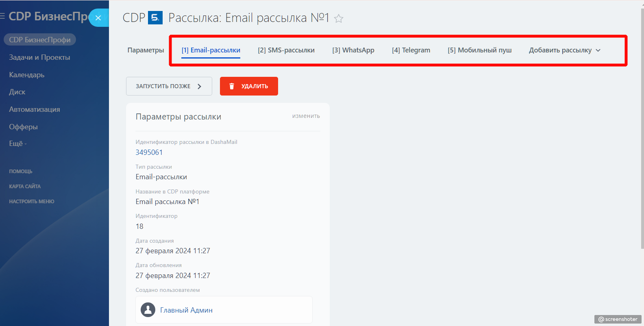Viewport: 644px width, 326px height.
Task: Click the изменить link
Action: (306, 116)
